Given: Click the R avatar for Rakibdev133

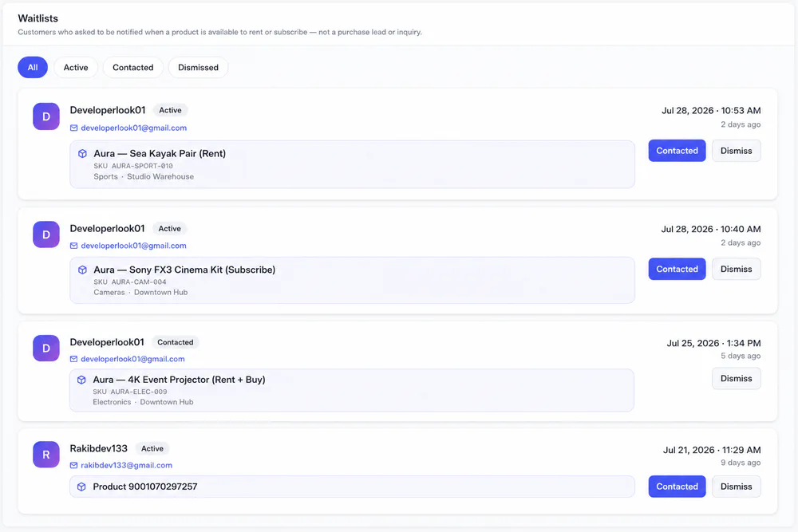Looking at the screenshot, I should pyautogui.click(x=46, y=455).
